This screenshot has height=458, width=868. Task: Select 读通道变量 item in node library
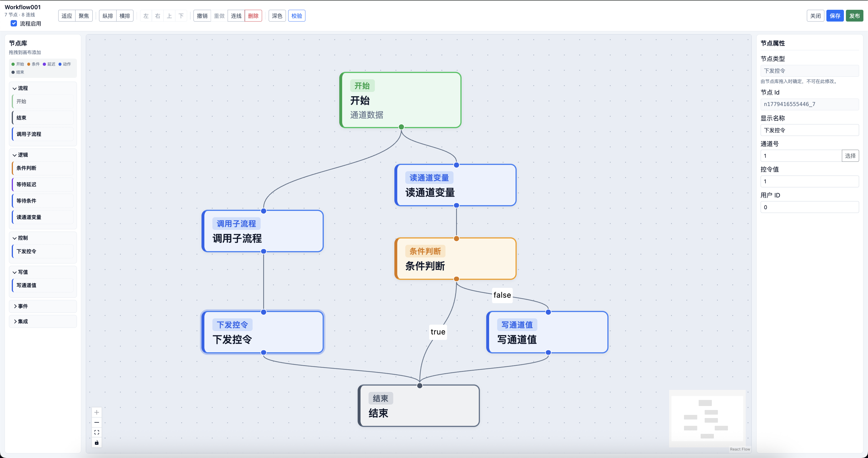(43, 217)
